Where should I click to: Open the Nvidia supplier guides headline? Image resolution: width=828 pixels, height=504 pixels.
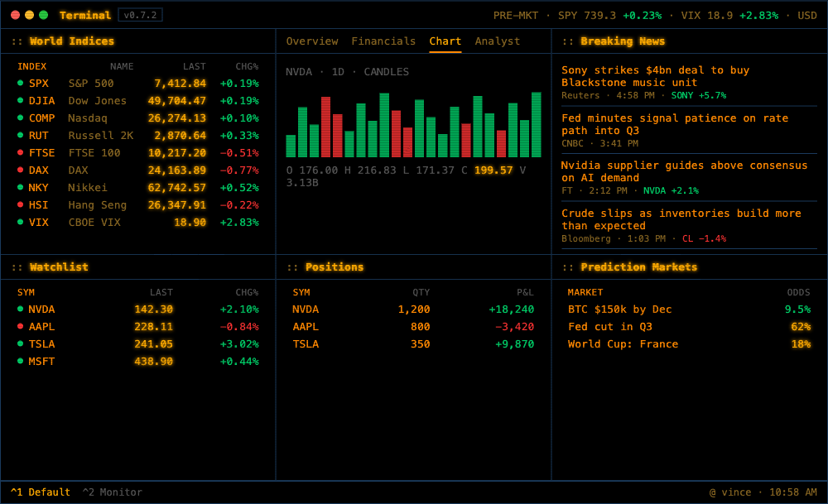pos(685,171)
